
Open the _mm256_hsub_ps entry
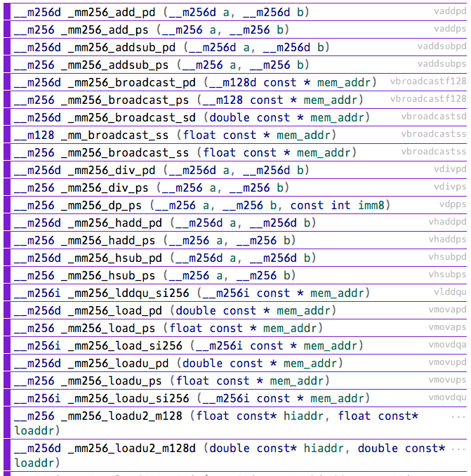pos(235,276)
